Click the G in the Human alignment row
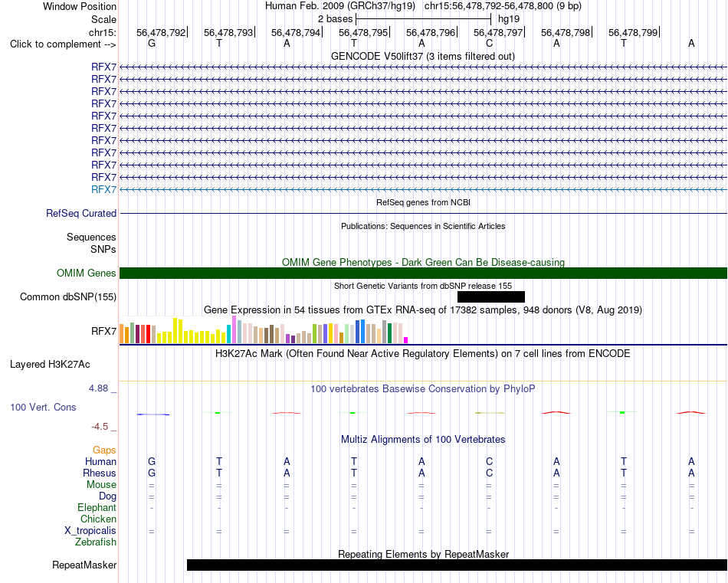 [x=152, y=461]
